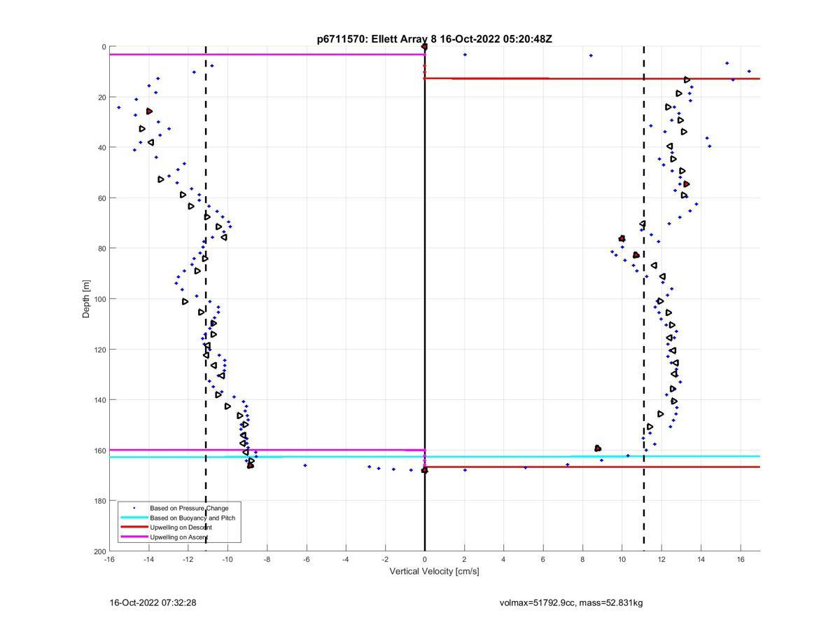Click the '200' tick label on the depth axis
The width and height of the screenshot is (840, 620).
99,552
